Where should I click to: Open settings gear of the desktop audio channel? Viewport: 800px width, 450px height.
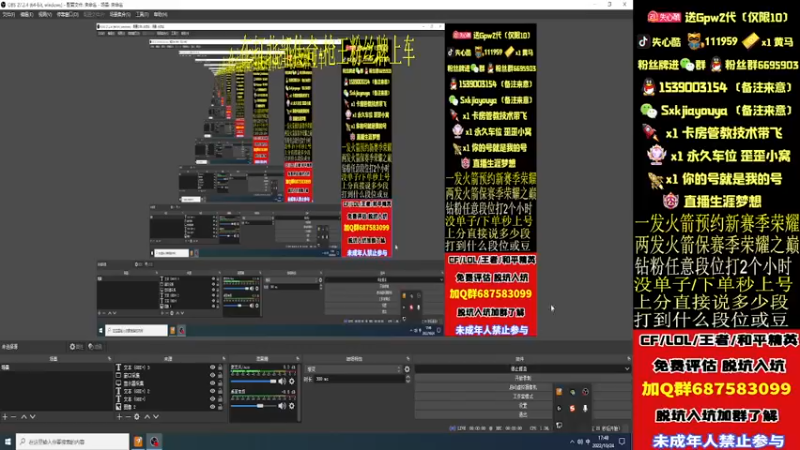[292, 406]
